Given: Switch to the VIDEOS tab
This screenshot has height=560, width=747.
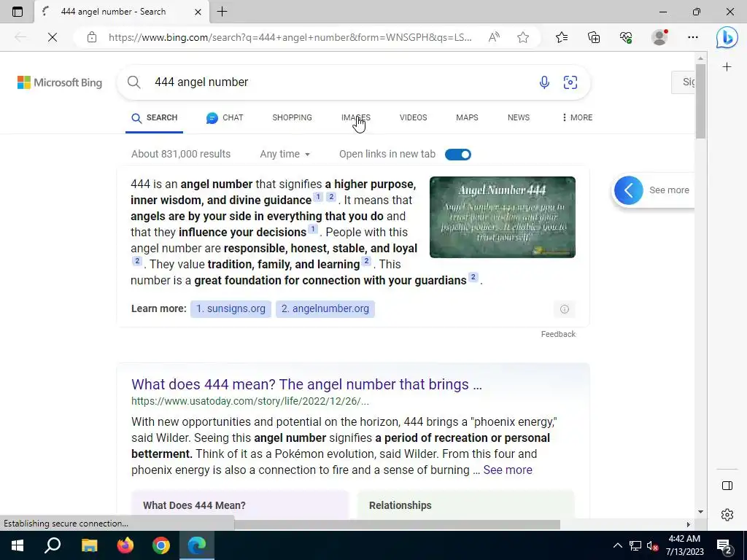Looking at the screenshot, I should [x=413, y=117].
